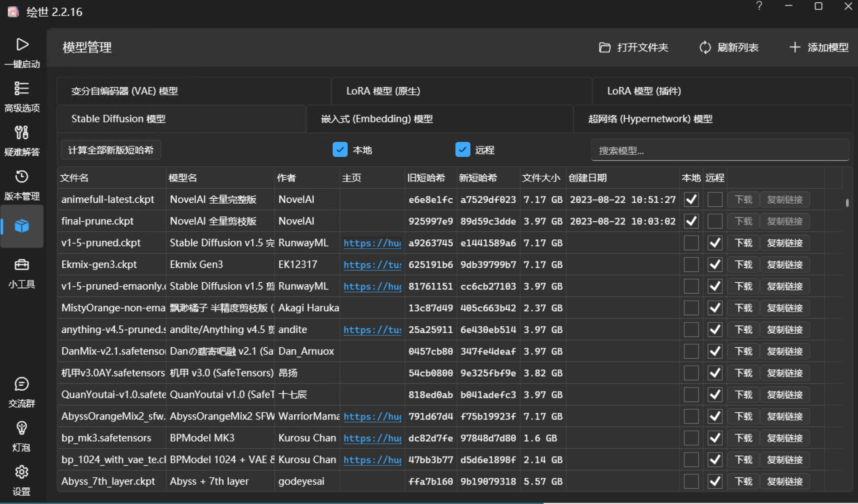Toggle remote checkbox for animefull-latest.ckpt
The height and width of the screenshot is (504, 858).
pyautogui.click(x=715, y=200)
